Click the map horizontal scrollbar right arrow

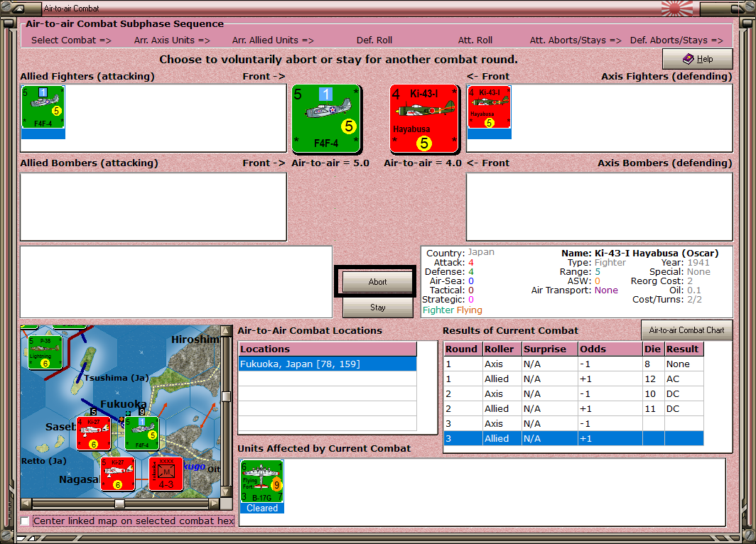point(214,504)
